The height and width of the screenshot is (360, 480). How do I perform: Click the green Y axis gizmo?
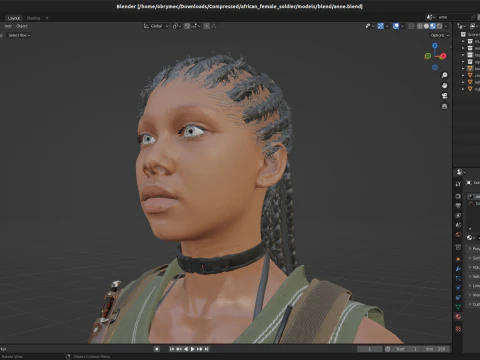(x=428, y=56)
